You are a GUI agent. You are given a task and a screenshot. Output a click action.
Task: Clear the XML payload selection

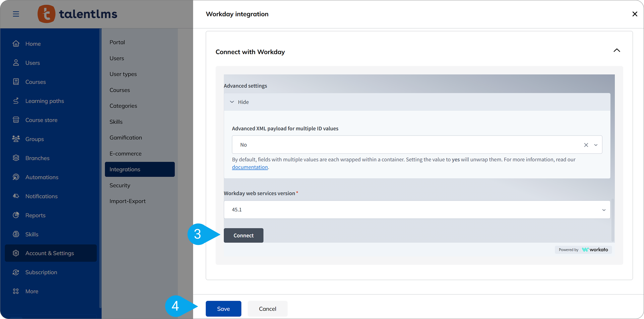pyautogui.click(x=586, y=145)
